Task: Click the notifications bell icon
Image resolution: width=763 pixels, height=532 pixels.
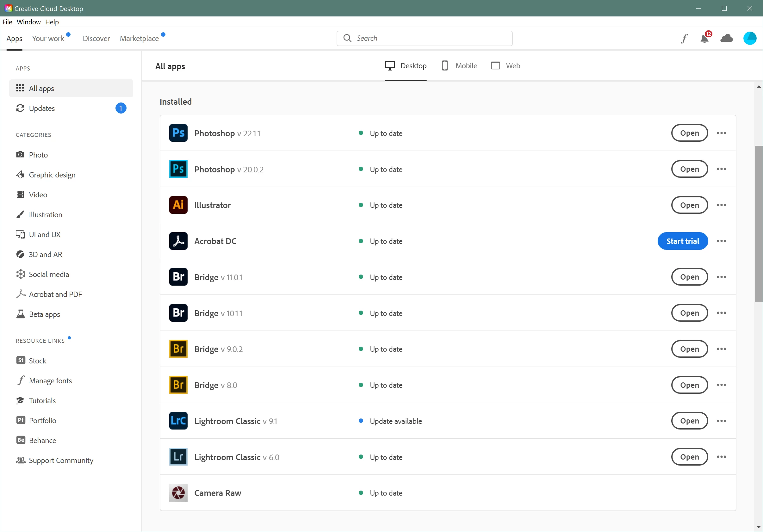Action: [x=704, y=39]
